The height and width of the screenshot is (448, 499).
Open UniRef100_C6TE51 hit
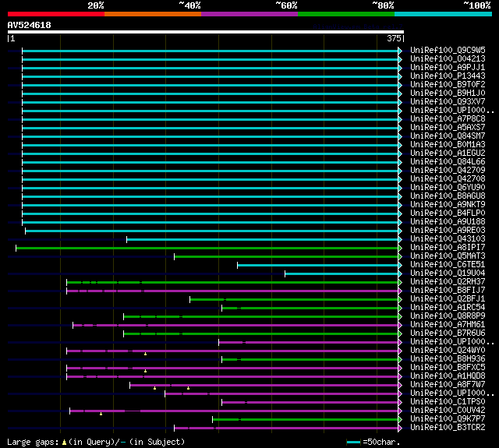(x=448, y=265)
